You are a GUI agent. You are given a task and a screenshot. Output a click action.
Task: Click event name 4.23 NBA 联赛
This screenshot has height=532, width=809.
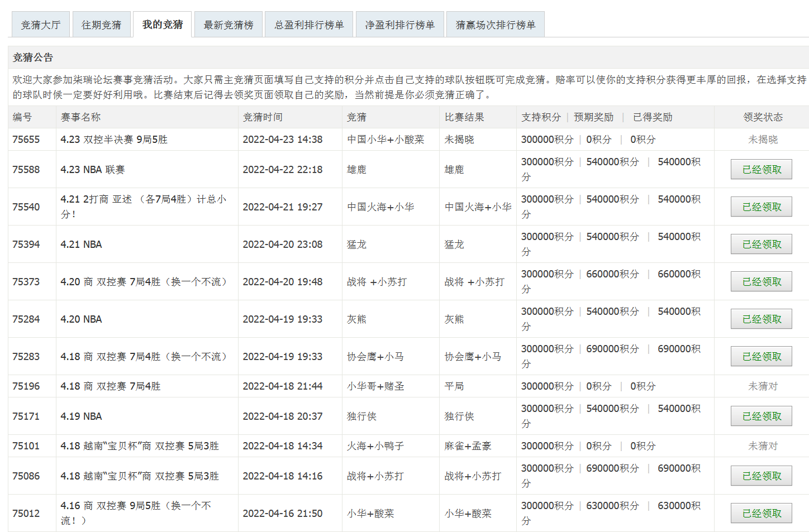point(93,170)
